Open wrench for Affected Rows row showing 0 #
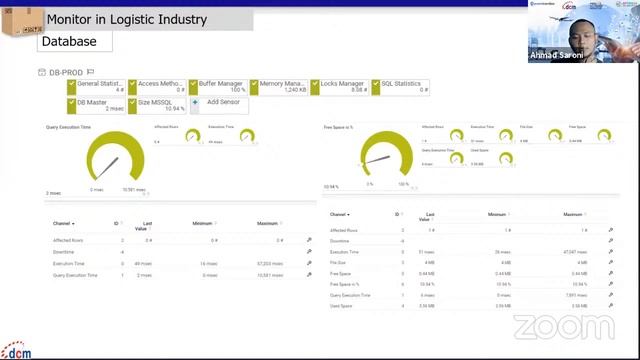Screen dimensions: 640x360 tap(309, 240)
